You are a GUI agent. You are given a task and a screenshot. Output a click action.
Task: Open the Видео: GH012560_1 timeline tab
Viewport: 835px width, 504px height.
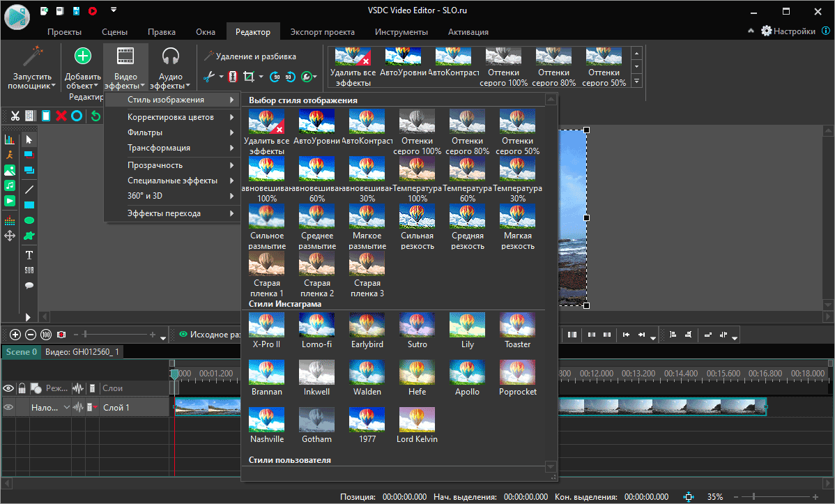[x=82, y=351]
